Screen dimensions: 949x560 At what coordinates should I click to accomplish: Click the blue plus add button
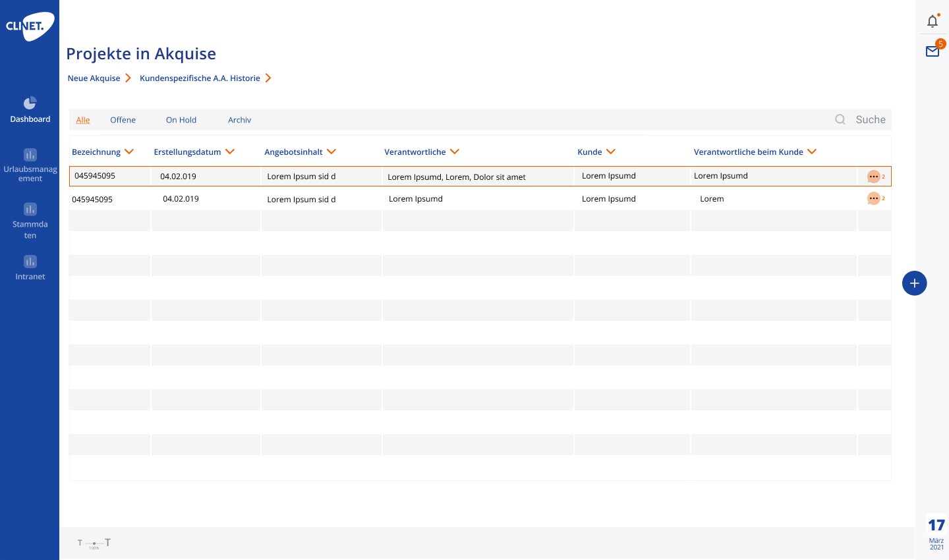coord(914,283)
